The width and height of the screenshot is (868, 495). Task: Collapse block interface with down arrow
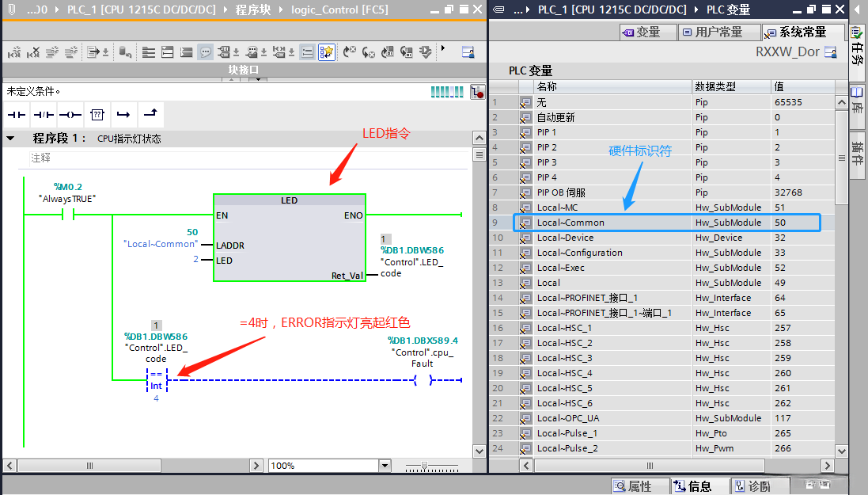pyautogui.click(x=258, y=80)
